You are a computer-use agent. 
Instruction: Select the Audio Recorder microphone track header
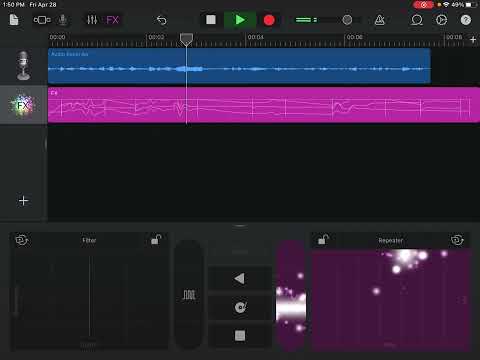(23, 66)
